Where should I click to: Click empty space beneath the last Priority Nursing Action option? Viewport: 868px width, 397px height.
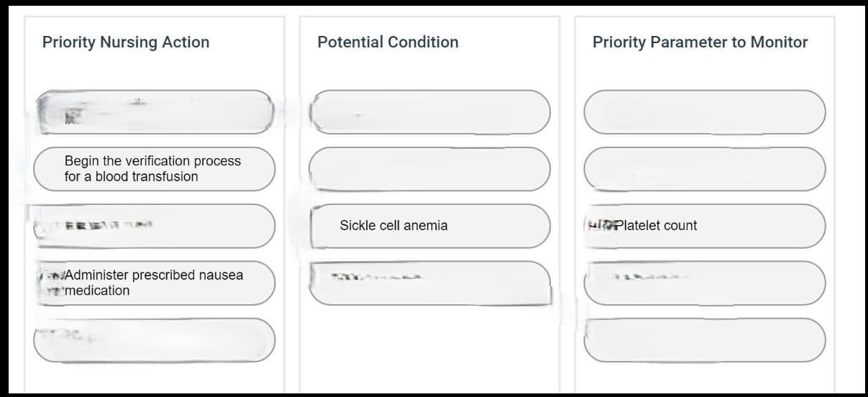pos(154,378)
